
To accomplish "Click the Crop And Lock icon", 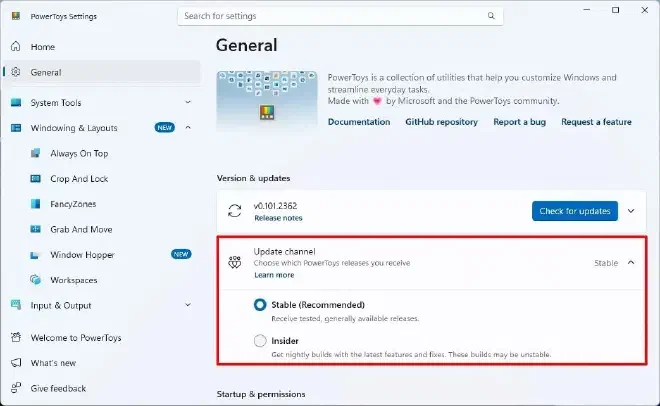I will click(36, 178).
